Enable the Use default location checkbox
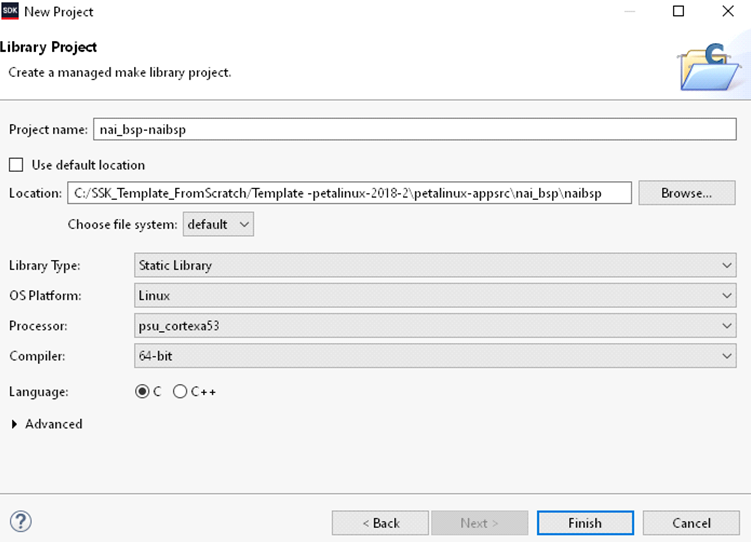Viewport: 751px width, 542px height. 16,165
